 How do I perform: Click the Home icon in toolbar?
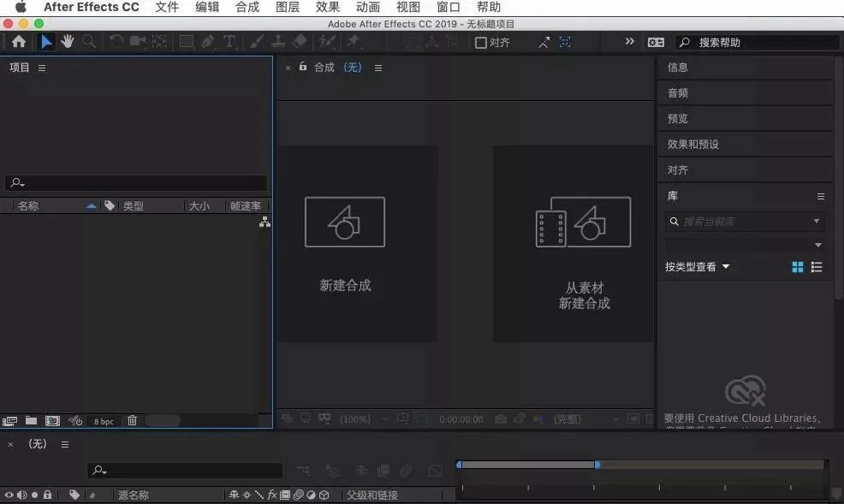pos(19,42)
